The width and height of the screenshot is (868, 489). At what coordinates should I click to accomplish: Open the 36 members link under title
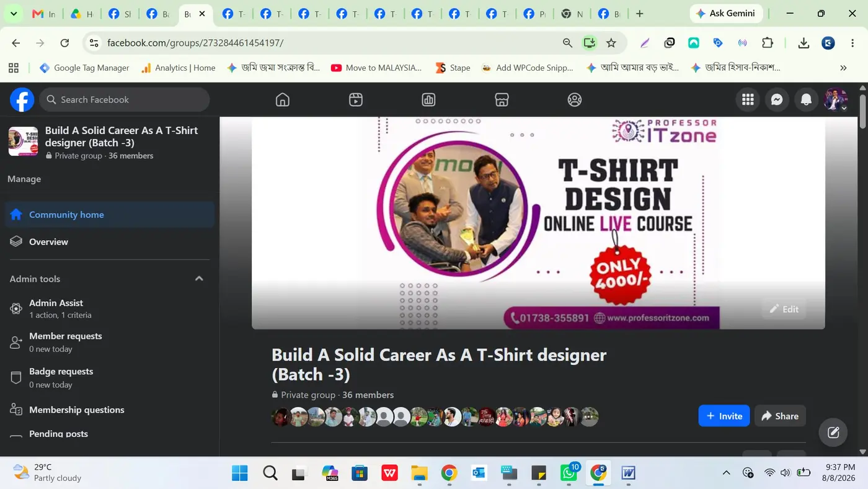point(368,395)
